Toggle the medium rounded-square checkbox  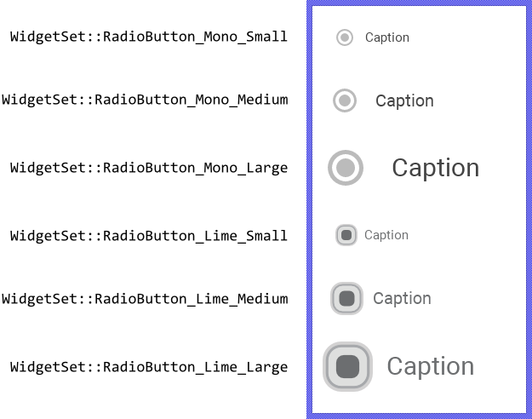(346, 298)
